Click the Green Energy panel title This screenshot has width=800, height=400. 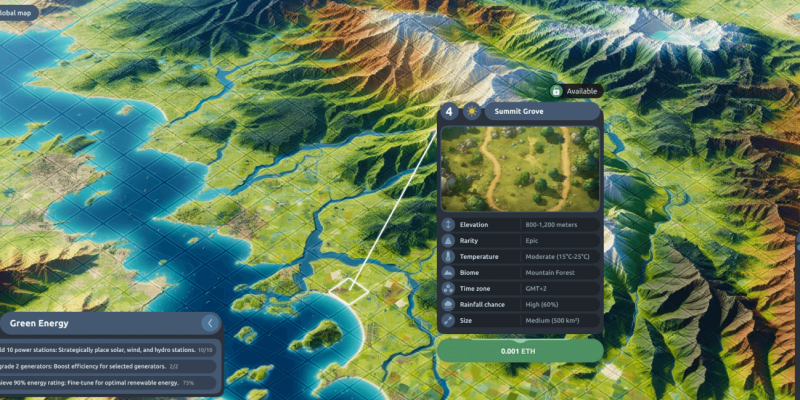pos(39,323)
